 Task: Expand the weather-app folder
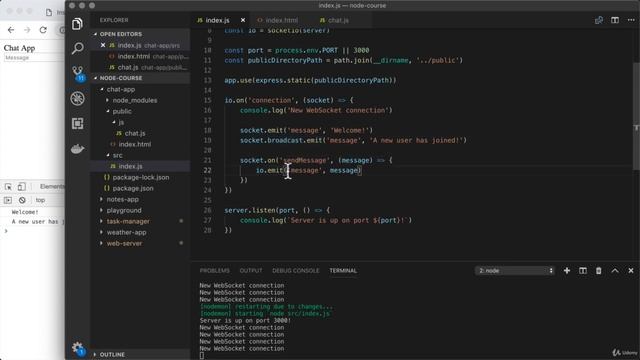[x=102, y=232]
